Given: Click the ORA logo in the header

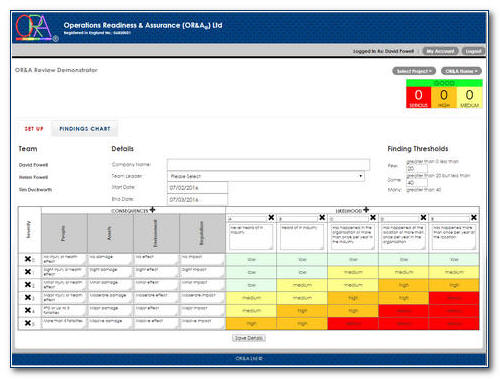Looking at the screenshot, I should (36, 28).
